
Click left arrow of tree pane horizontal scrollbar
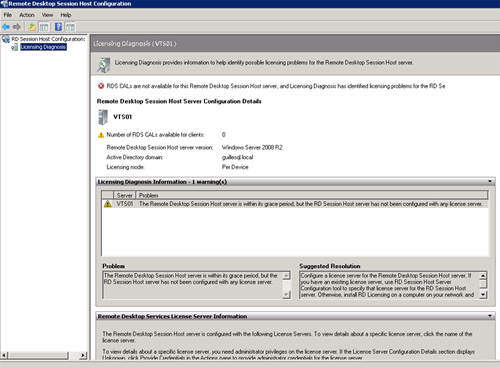[x=4, y=355]
